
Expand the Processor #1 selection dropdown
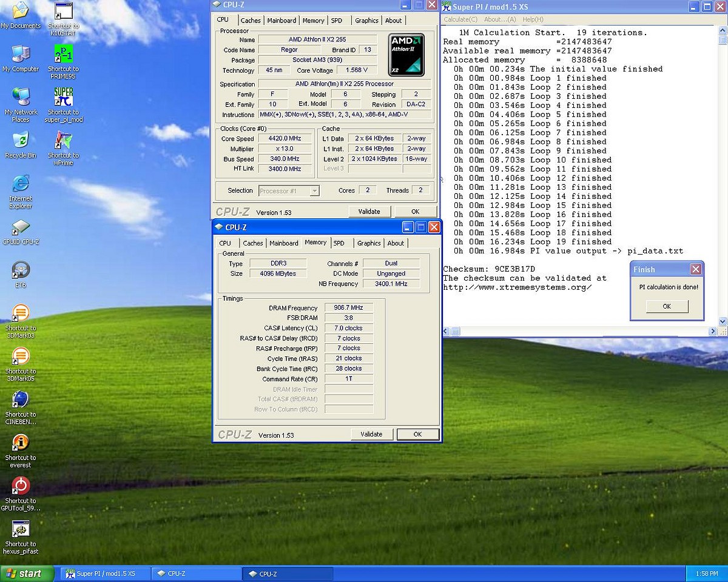click(314, 191)
